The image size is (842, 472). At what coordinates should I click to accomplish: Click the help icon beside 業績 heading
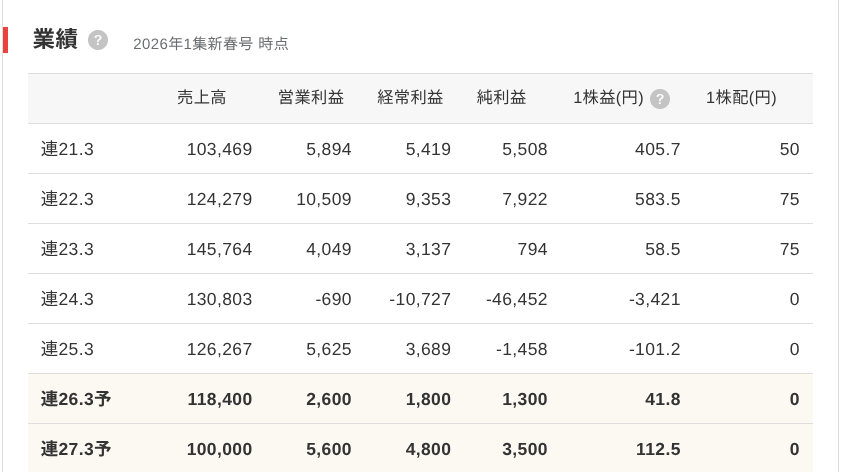[x=97, y=40]
